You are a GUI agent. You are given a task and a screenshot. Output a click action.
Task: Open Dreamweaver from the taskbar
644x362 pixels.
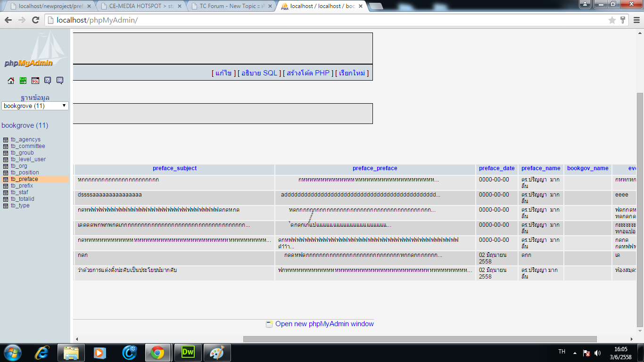pyautogui.click(x=188, y=353)
